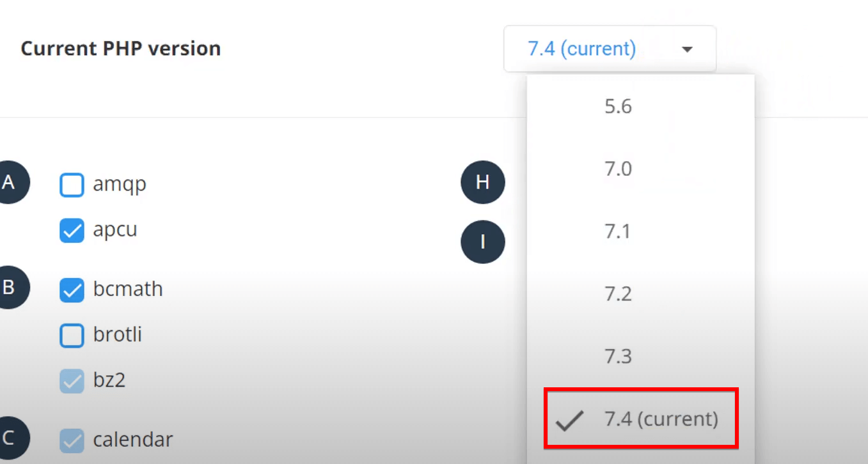Viewport: 868px width, 464px height.
Task: Pick PHP version 7.1 option
Action: coord(618,231)
